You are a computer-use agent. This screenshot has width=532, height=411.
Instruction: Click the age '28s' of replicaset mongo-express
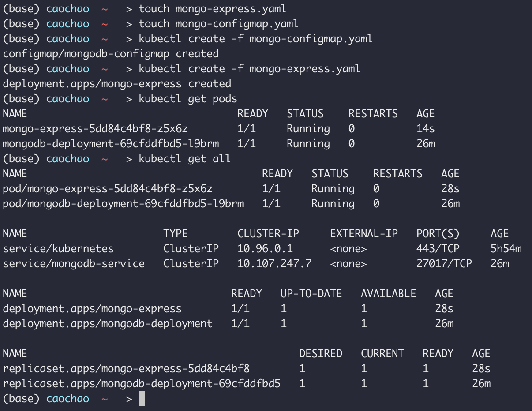point(481,369)
